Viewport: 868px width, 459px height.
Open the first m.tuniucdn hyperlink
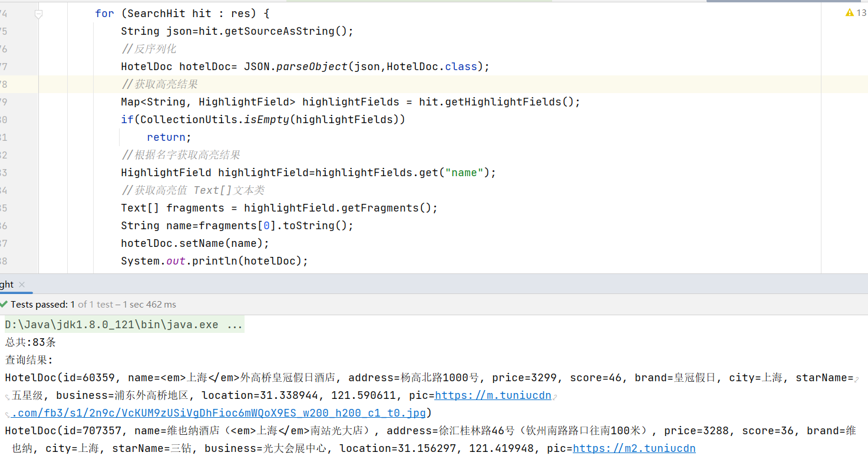pos(493,395)
